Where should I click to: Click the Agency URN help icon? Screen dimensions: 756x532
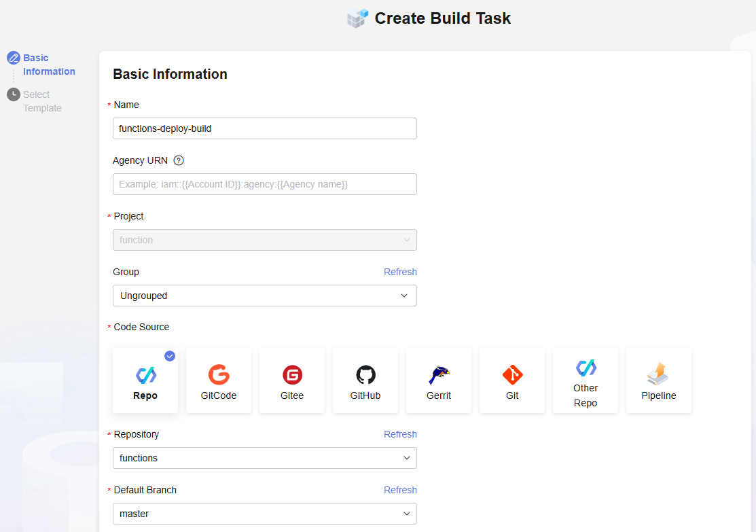tap(179, 161)
